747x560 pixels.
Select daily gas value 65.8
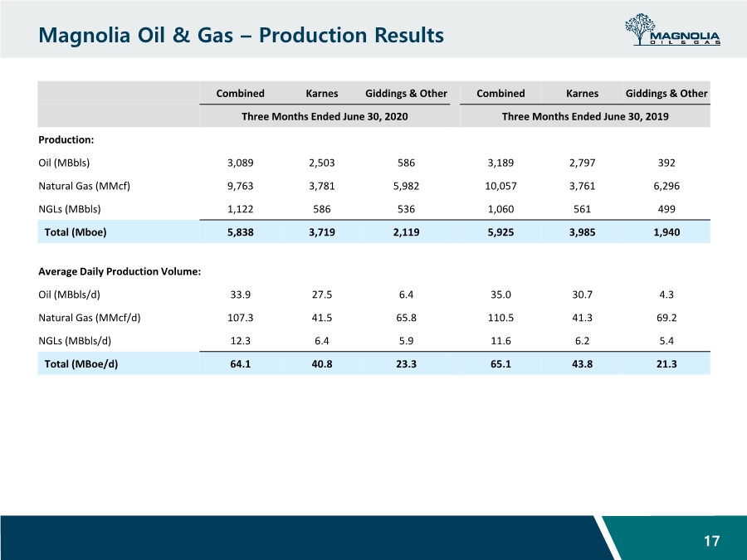(406, 318)
